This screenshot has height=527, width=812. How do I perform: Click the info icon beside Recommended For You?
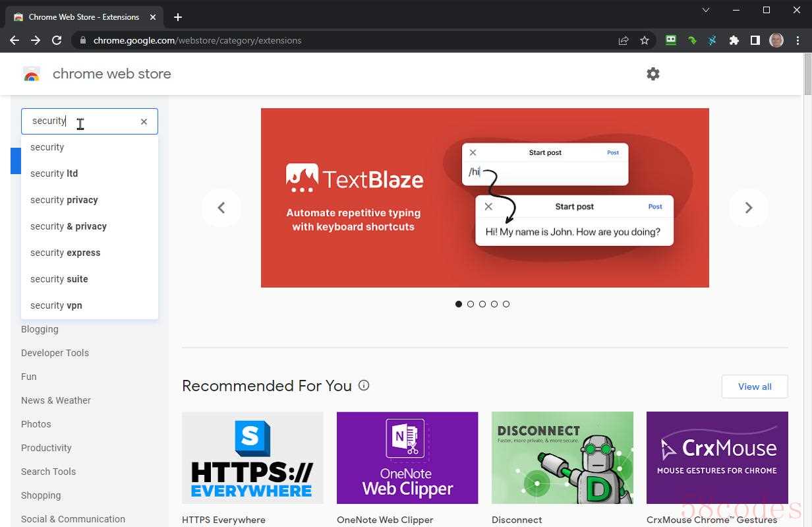[364, 385]
